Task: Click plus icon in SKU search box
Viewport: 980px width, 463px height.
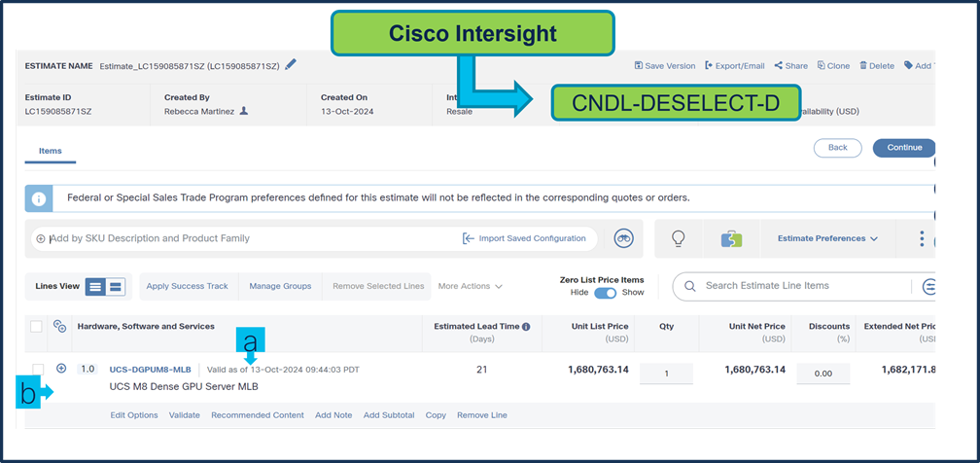Action: tap(41, 238)
